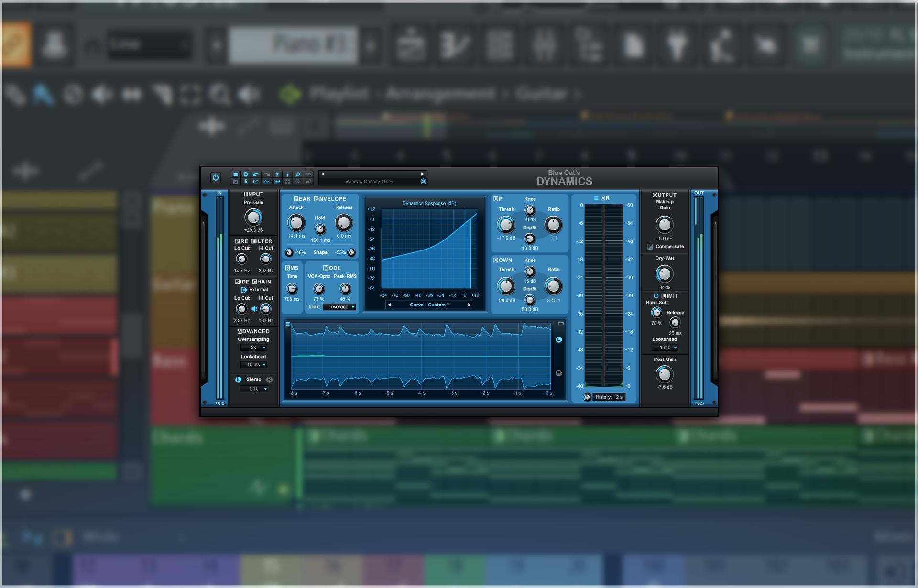918x588 pixels.
Task: Open the waveform display menu icon
Action: (288, 324)
